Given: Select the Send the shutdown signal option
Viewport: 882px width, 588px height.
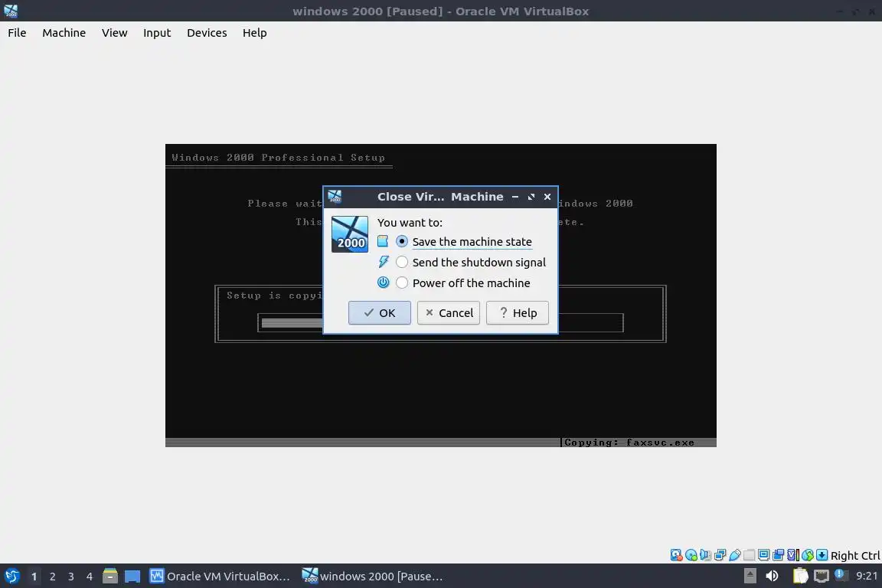Looking at the screenshot, I should pyautogui.click(x=471, y=262).
